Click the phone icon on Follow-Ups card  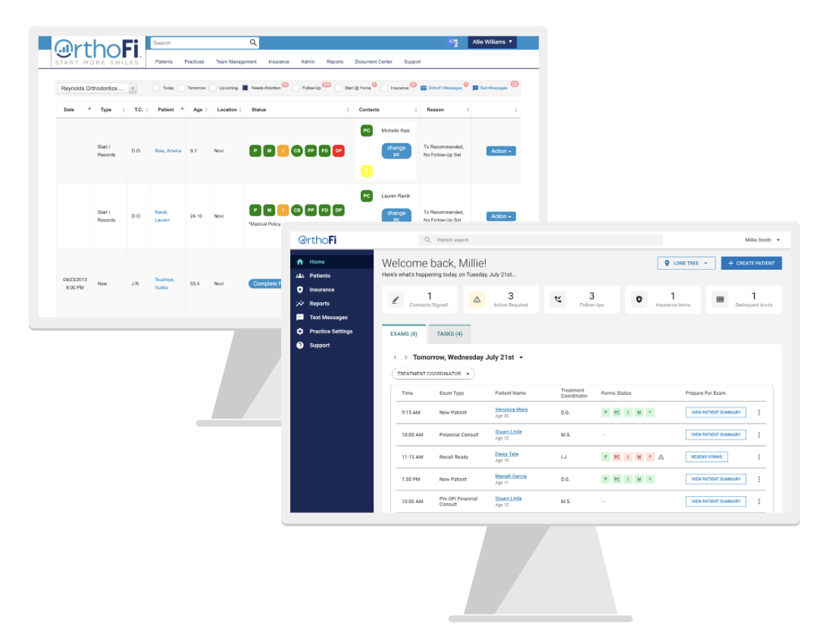558,299
